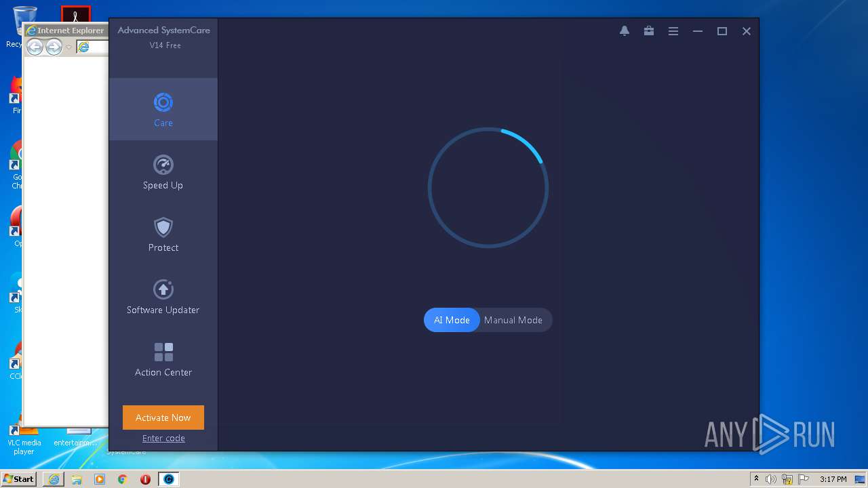Select the entertainm... desktop file icon
This screenshot has width=868, height=488.
point(75,438)
